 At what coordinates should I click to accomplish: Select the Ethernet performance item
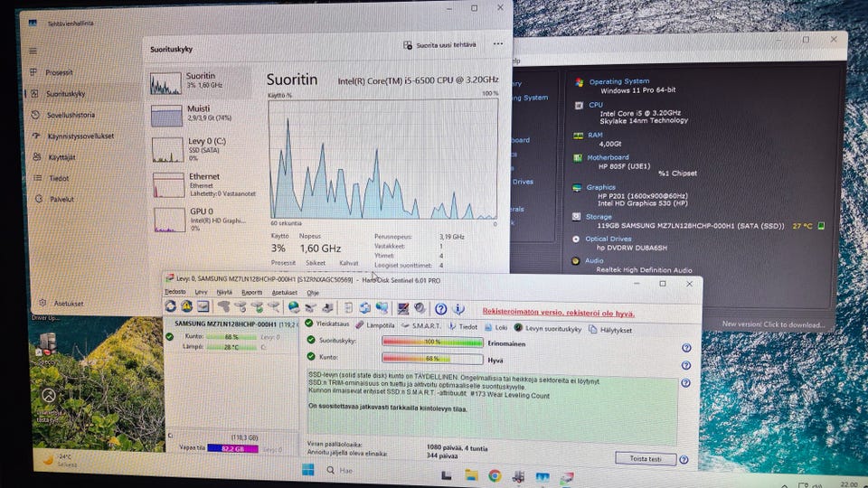click(x=203, y=184)
